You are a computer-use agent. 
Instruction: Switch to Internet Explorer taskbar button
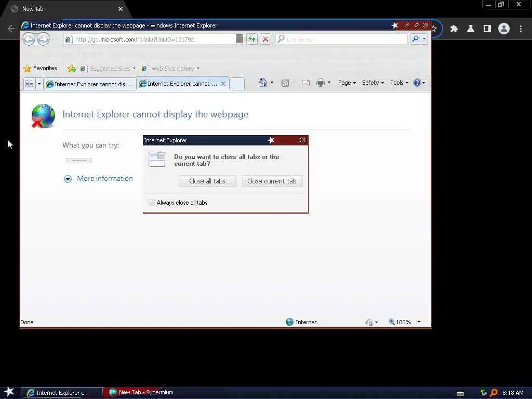pyautogui.click(x=61, y=393)
